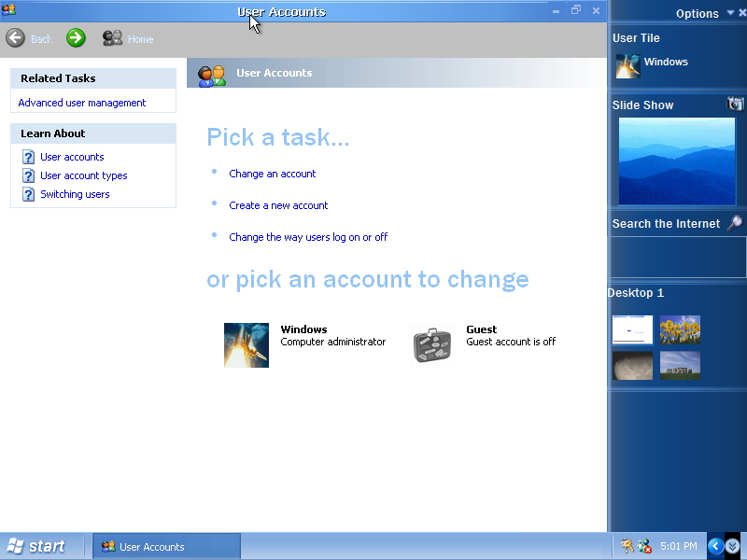The width and height of the screenshot is (747, 560).
Task: Click blue left-arrow tray expander button
Action: click(715, 546)
